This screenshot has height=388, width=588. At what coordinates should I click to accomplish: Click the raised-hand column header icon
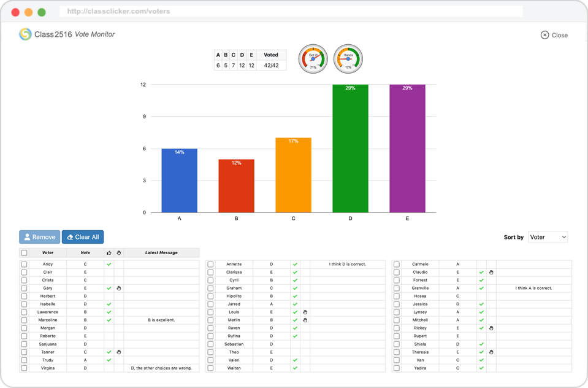click(x=119, y=253)
